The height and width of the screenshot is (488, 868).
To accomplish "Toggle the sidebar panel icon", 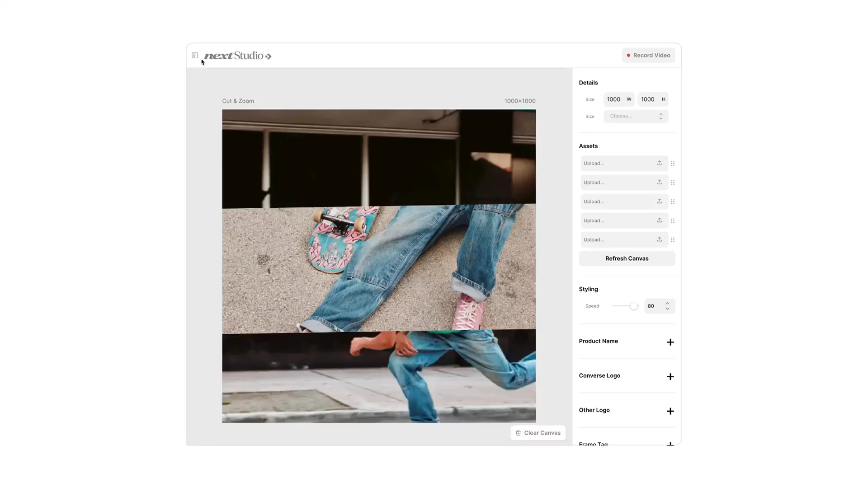I will click(195, 56).
